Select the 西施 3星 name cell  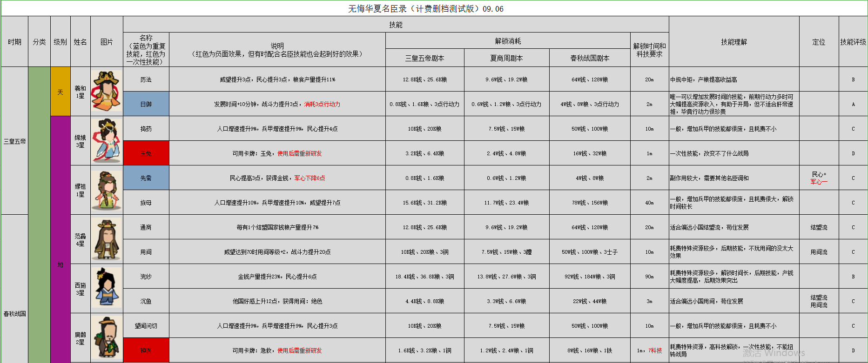(x=81, y=289)
